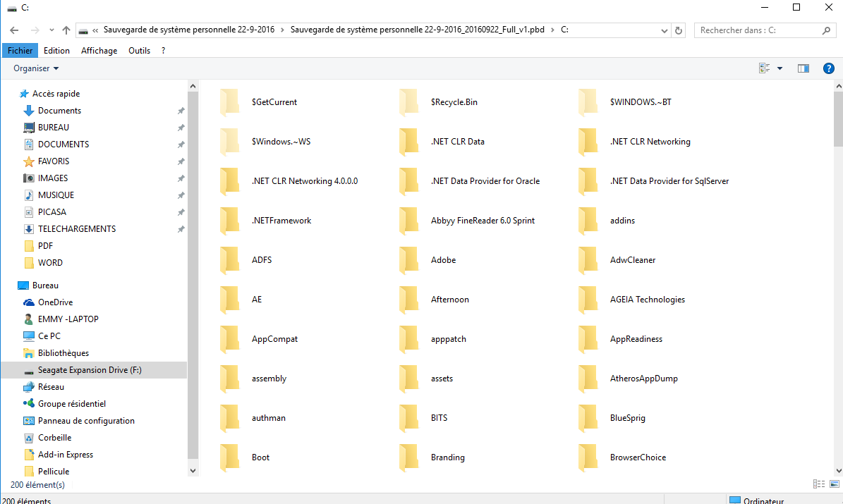The image size is (843, 504).
Task: Unpin IMAGES using its pin icon
Action: [181, 178]
